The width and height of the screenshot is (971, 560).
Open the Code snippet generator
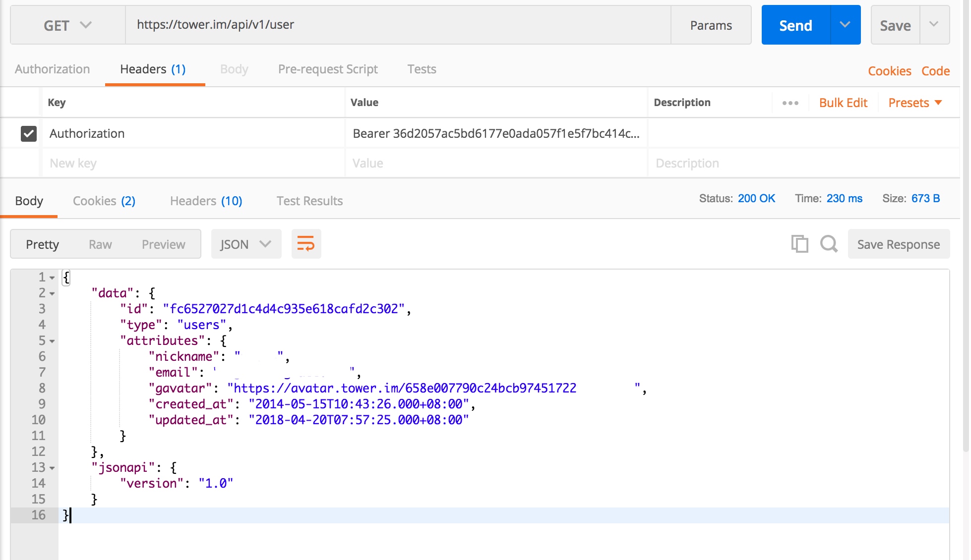[935, 71]
